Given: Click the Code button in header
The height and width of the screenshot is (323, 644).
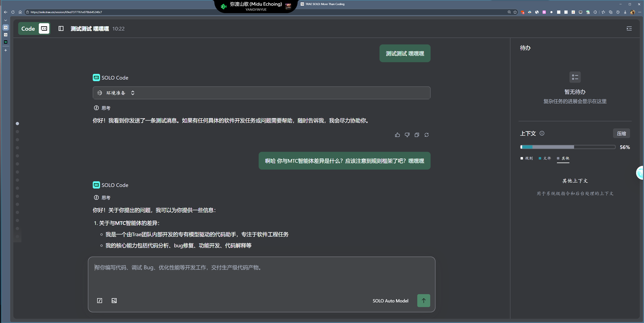Looking at the screenshot, I should [28, 28].
